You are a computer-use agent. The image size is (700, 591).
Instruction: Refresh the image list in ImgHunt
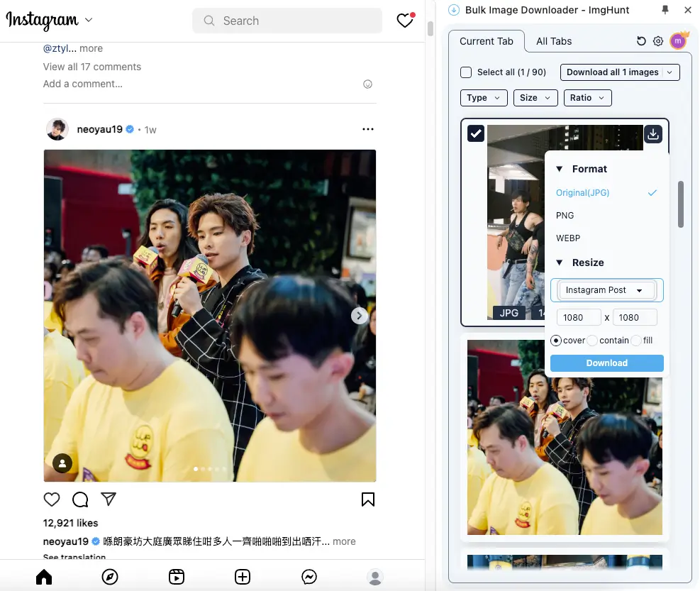click(640, 41)
